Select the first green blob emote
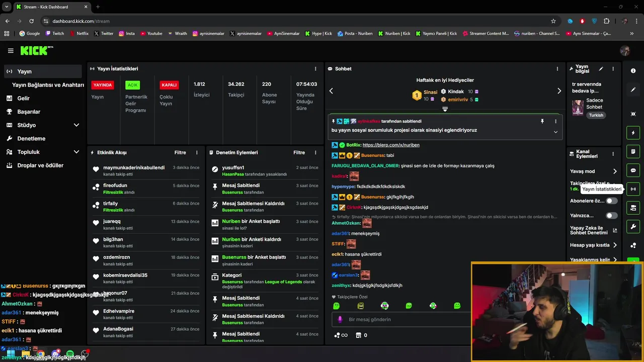Screen dimensions: 644x362 (x=337, y=306)
